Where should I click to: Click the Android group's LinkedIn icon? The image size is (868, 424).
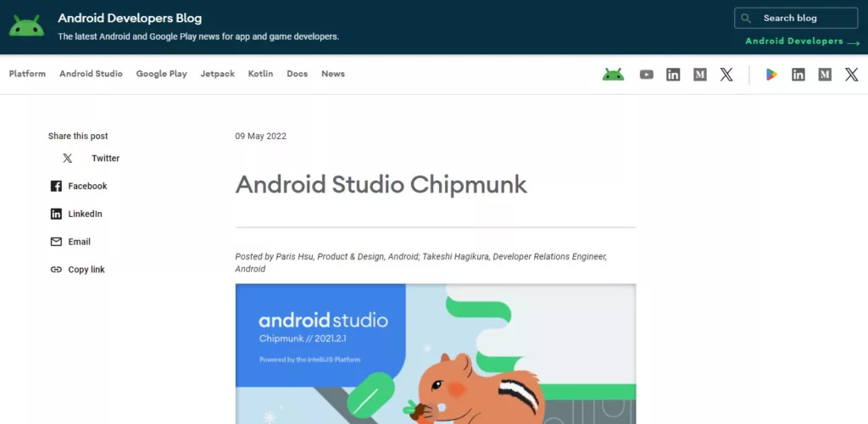[673, 74]
